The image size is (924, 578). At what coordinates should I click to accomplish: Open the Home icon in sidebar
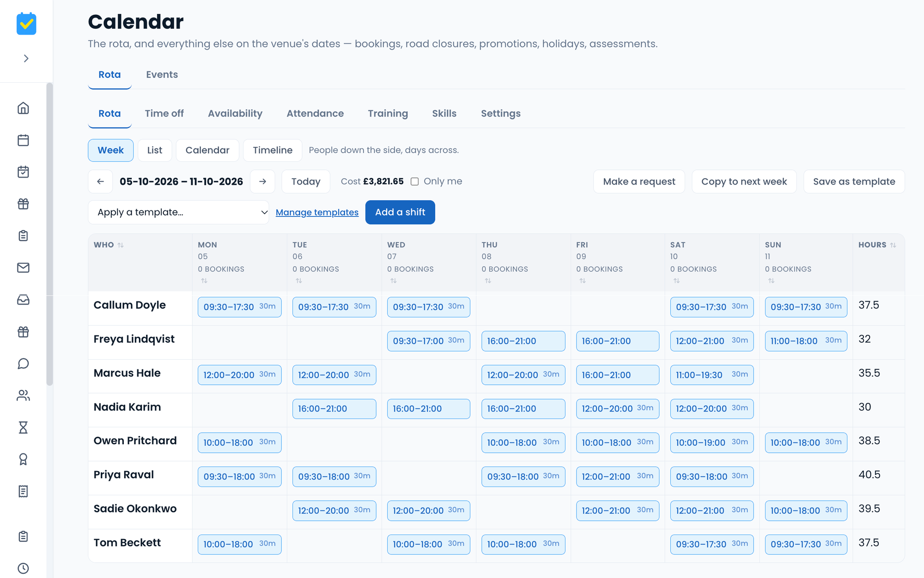coord(23,108)
